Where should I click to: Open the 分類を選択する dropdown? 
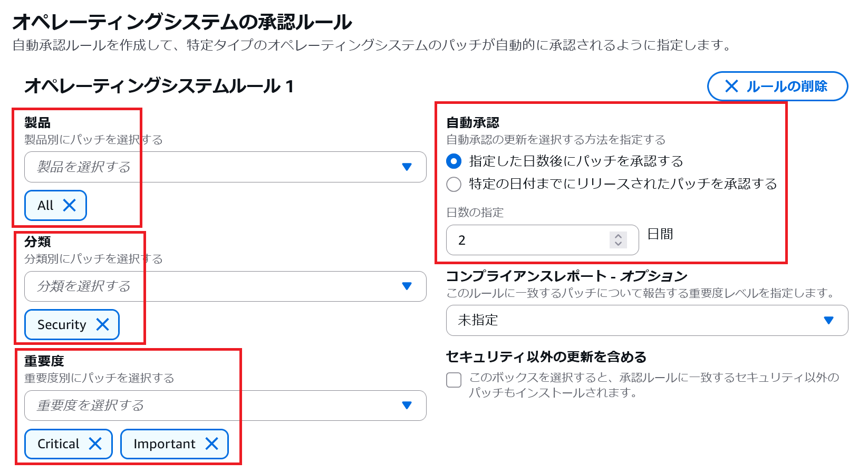point(211,286)
